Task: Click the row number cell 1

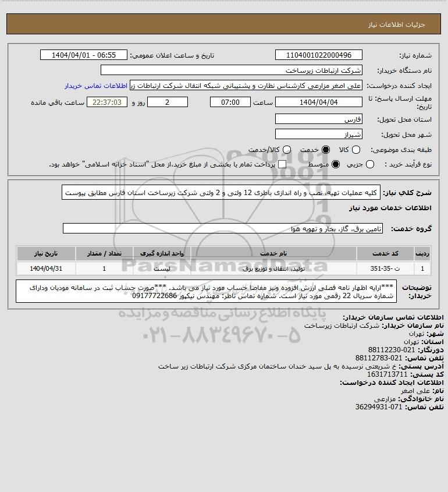Action: [x=422, y=268]
